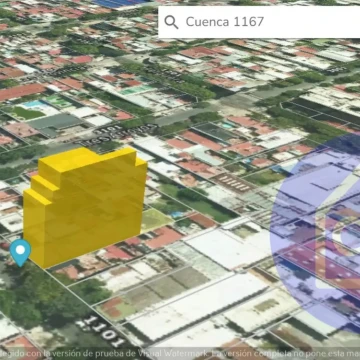Image resolution: width=360 pixels, height=360 pixels.
Task: Click the magnifying glass search icon
Action: click(171, 22)
